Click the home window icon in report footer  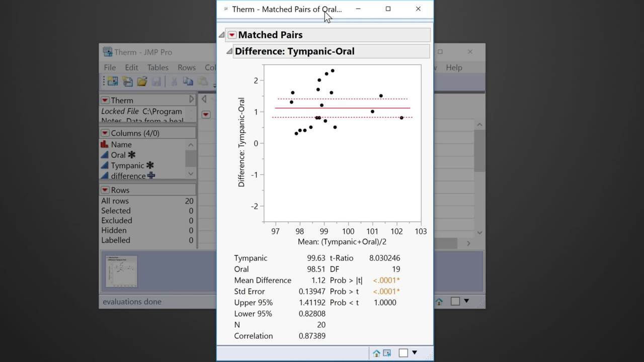[376, 353]
